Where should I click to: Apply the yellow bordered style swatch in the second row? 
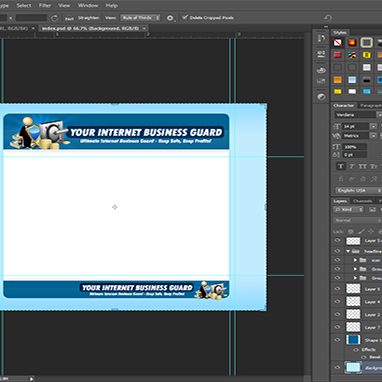[x=366, y=55]
